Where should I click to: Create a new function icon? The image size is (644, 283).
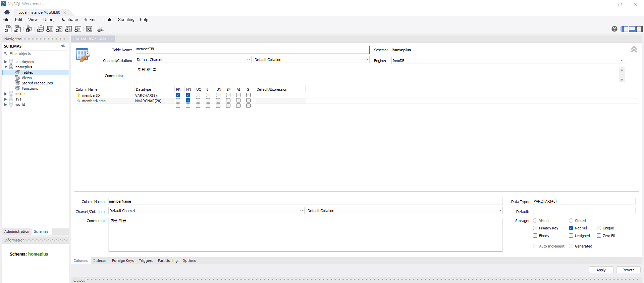[78, 29]
